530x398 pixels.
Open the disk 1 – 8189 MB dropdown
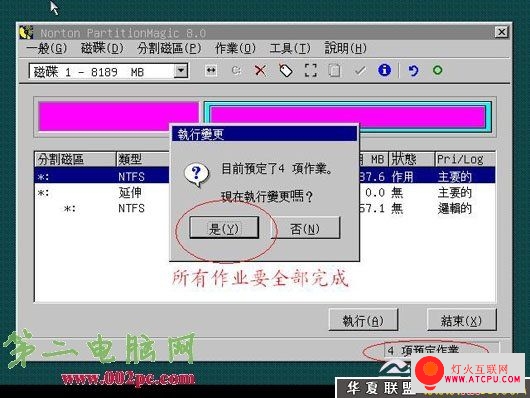coord(181,71)
